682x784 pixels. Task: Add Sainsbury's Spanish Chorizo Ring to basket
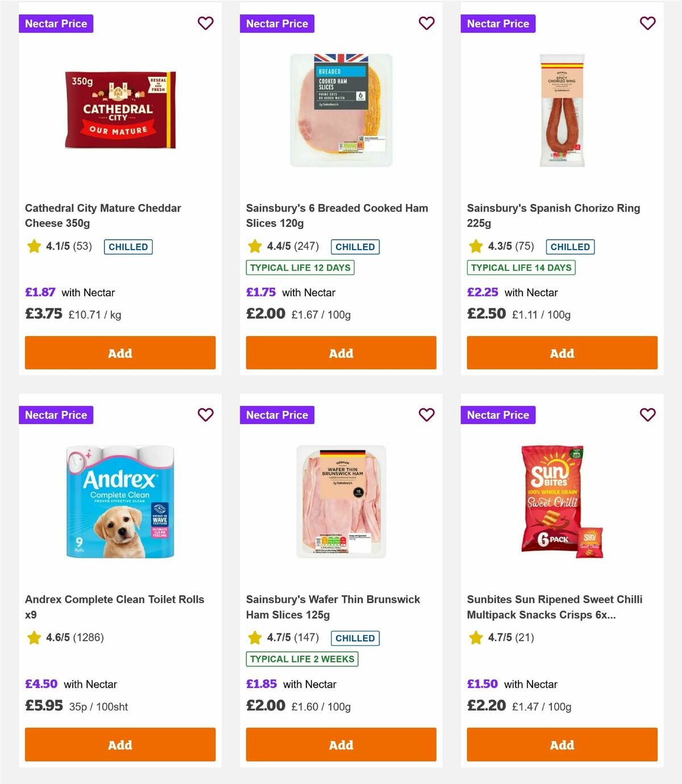[x=562, y=352]
